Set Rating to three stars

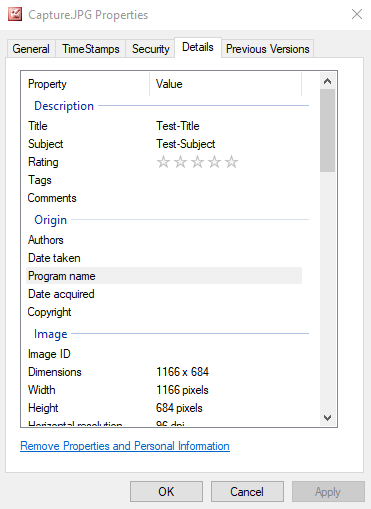point(197,162)
